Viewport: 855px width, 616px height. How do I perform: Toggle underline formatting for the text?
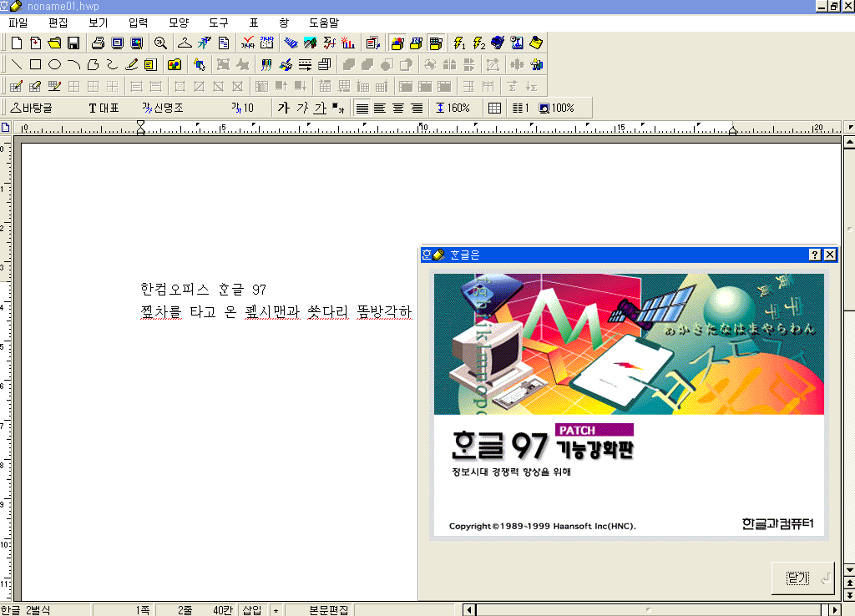click(x=321, y=107)
